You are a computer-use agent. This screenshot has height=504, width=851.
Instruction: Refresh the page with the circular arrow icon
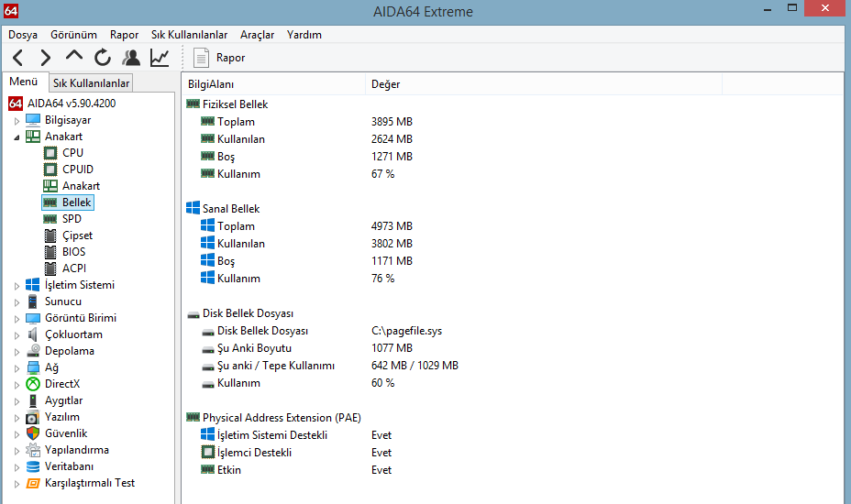tap(102, 58)
